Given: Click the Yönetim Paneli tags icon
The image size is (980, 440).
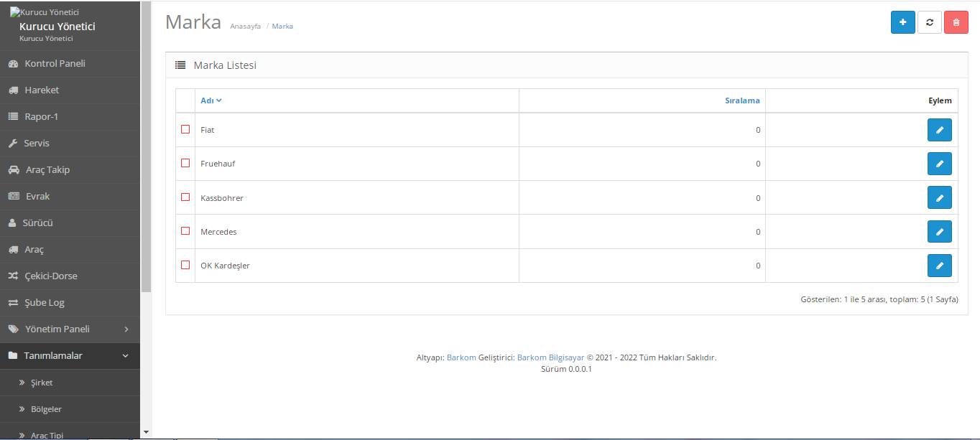Looking at the screenshot, I should coord(13,329).
